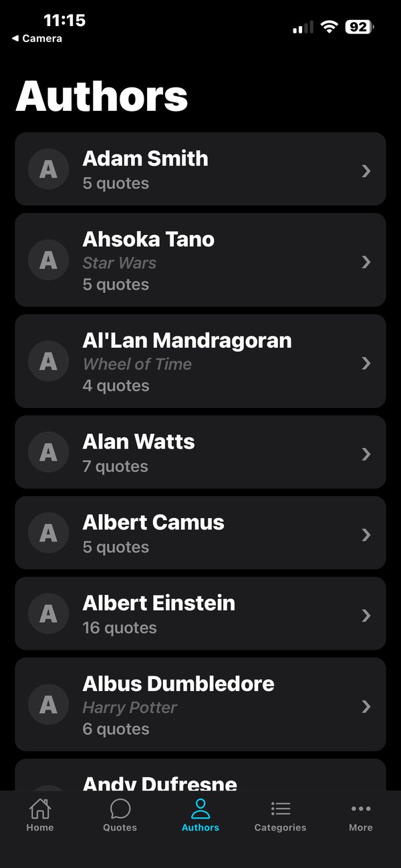Screen dimensions: 401x868
Task: Tap the Quotes speech bubble icon
Action: pyautogui.click(x=120, y=808)
